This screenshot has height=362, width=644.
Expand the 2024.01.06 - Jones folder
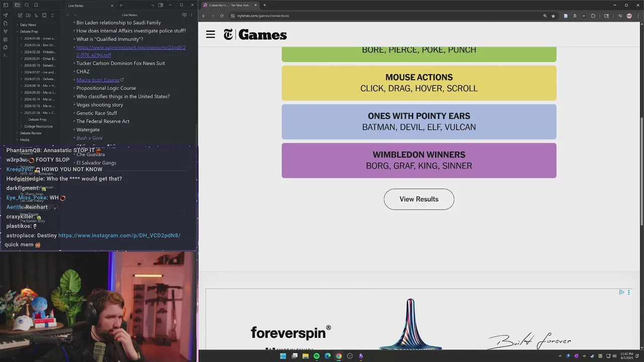[39, 38]
